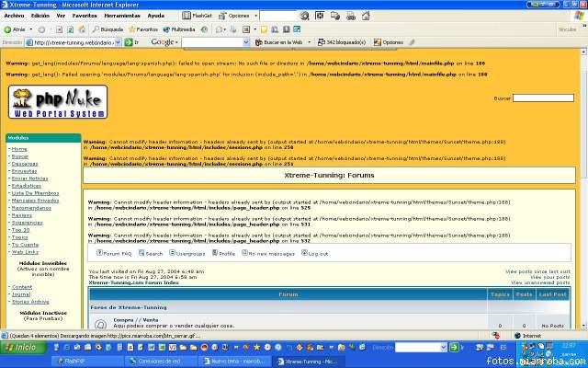The height and width of the screenshot is (368, 588).
Task: Click the house Home page toolbar icon
Action: [82, 29]
